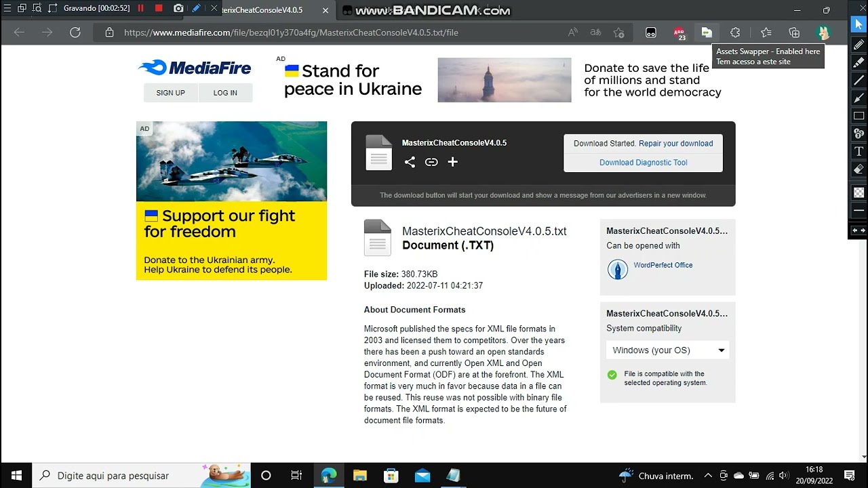Open the Collections icon

coord(794,33)
